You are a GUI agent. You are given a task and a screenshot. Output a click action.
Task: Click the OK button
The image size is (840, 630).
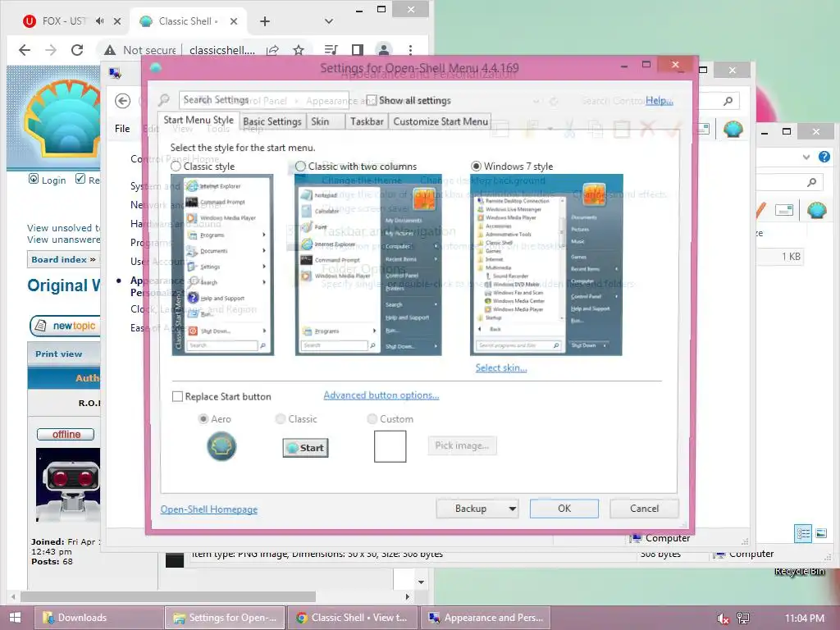(564, 509)
